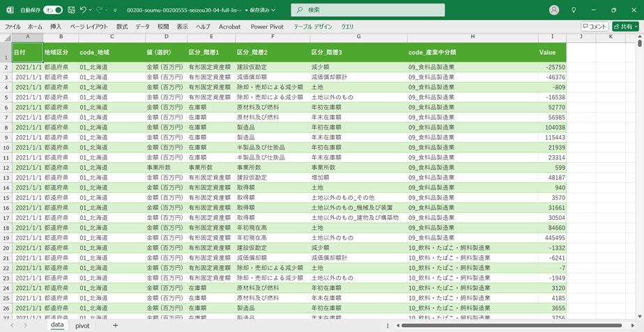This screenshot has height=332, width=644.
Task: Open the ファイル menu
Action: 13,26
